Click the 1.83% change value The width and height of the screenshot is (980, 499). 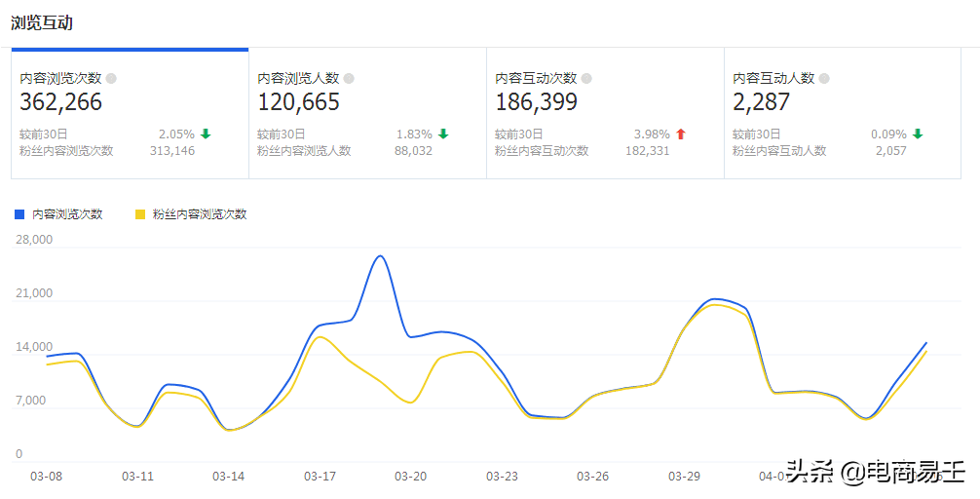(x=414, y=134)
